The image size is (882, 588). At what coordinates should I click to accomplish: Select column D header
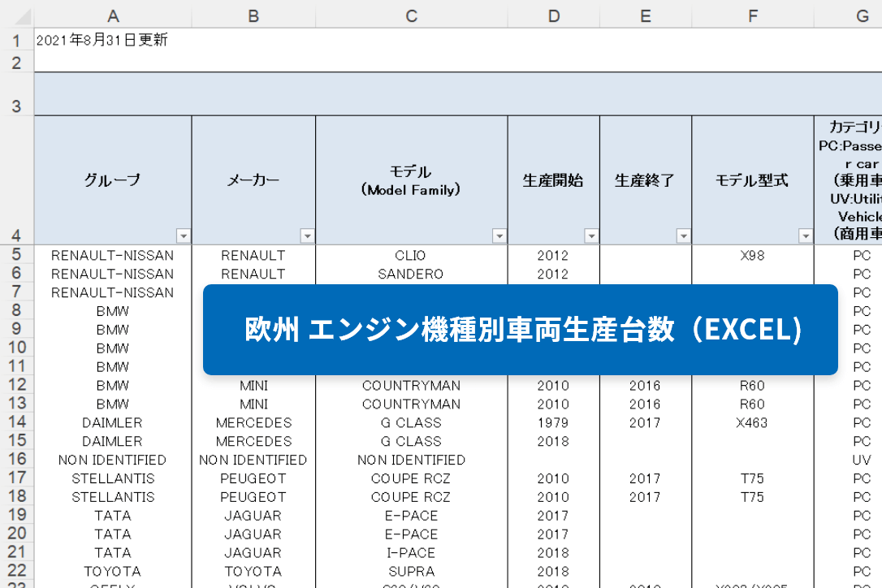coord(554,16)
